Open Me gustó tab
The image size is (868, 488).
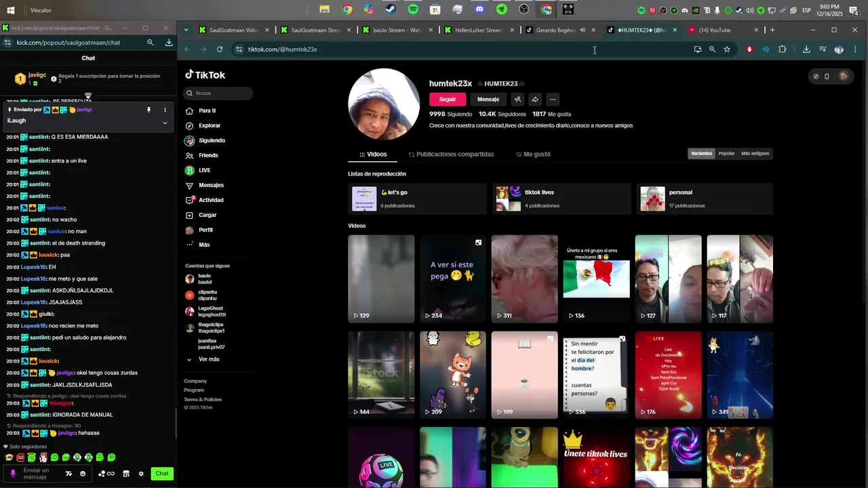pyautogui.click(x=533, y=155)
